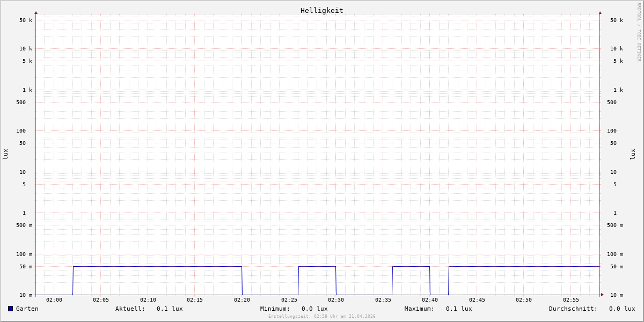Click the right axis 1 k label
Viewport: 644px width, 322px height.
point(618,90)
